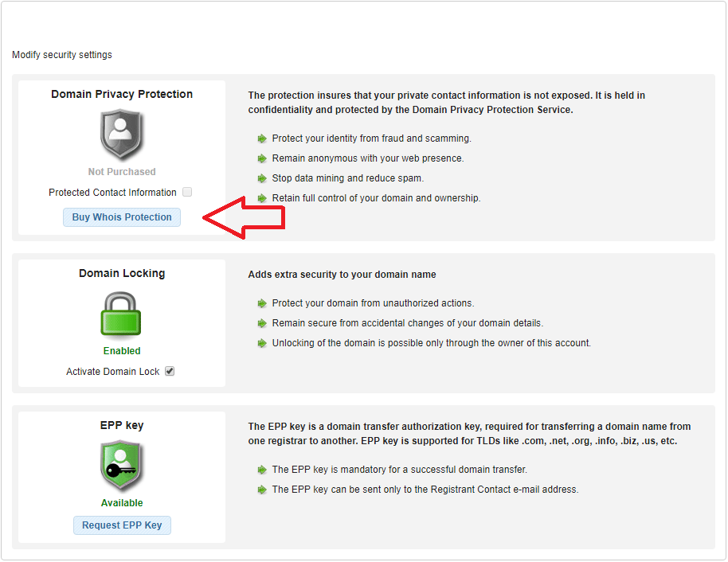Click the green arrow bullet by 'Unlocking of the domain'

point(262,343)
